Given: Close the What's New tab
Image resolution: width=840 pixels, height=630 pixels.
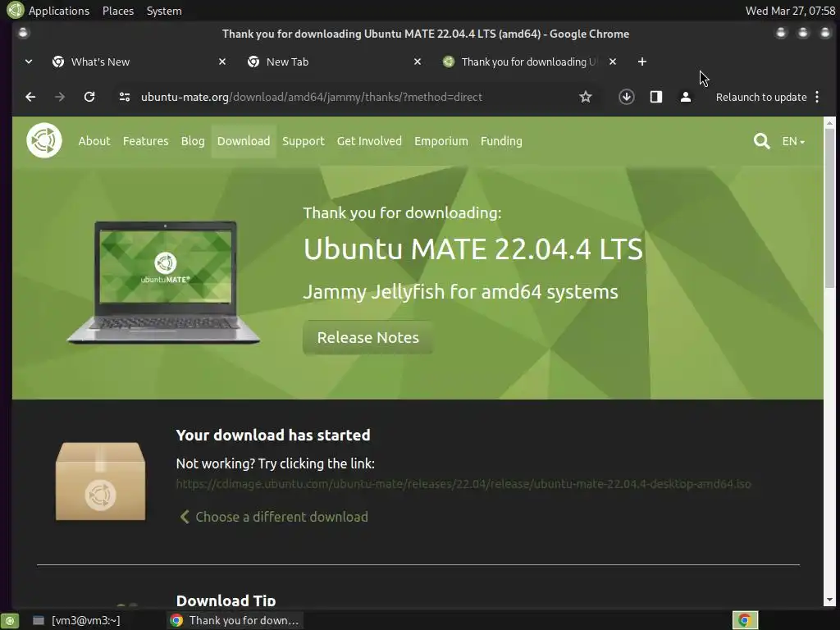Looking at the screenshot, I should [222, 62].
